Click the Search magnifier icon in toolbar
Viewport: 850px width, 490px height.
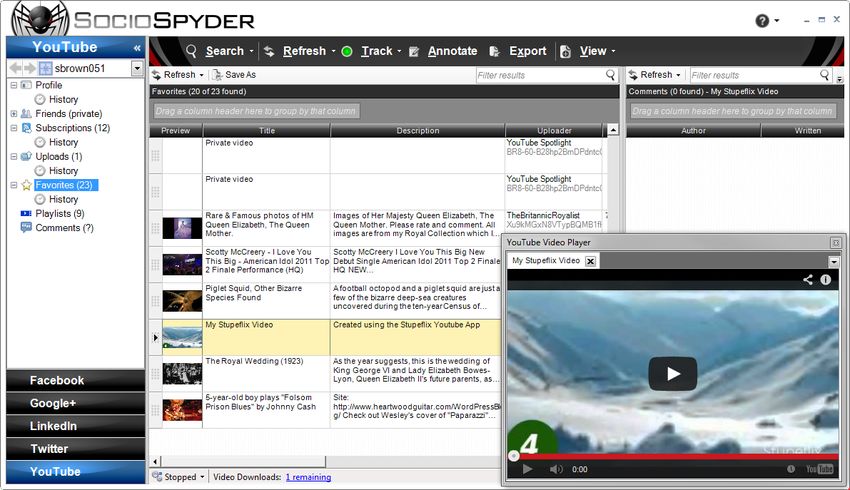pyautogui.click(x=191, y=51)
